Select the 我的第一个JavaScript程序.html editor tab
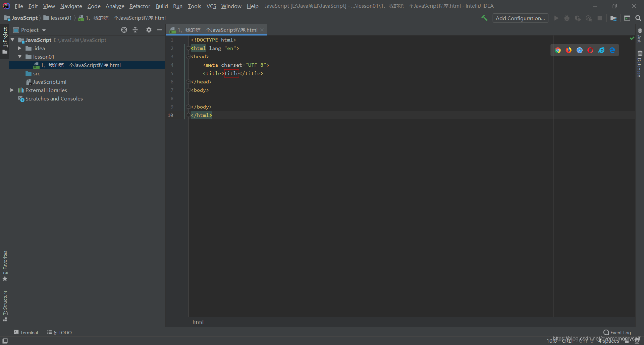 click(x=216, y=30)
